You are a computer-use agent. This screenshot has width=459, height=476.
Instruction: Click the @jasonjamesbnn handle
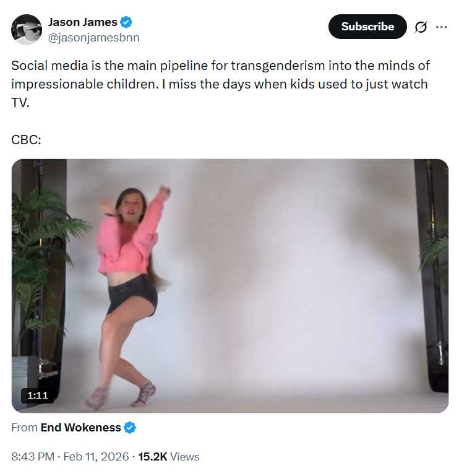[94, 38]
